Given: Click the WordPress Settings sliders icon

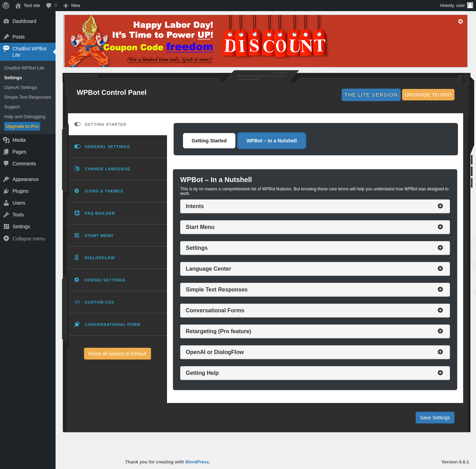Looking at the screenshot, I should (x=6, y=227).
